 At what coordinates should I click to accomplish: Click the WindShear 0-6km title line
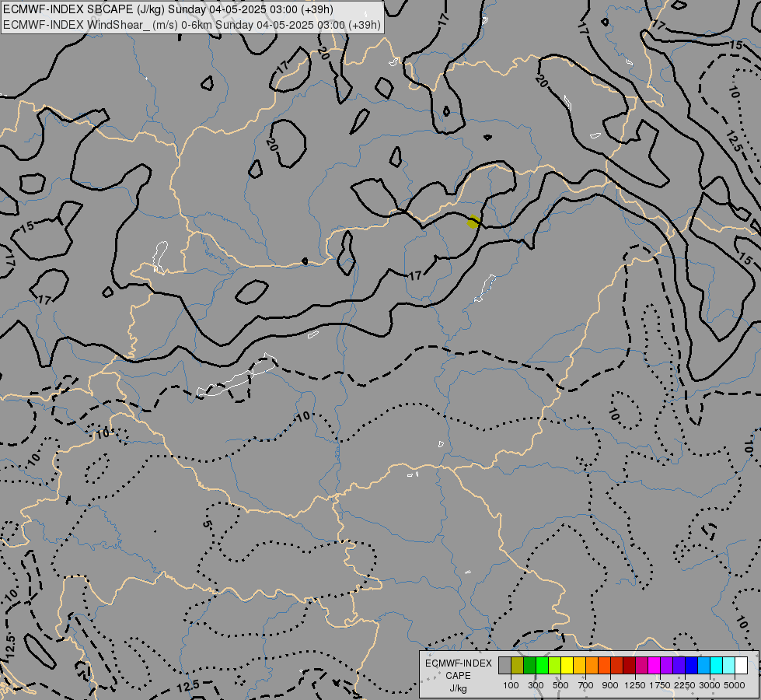(x=192, y=25)
